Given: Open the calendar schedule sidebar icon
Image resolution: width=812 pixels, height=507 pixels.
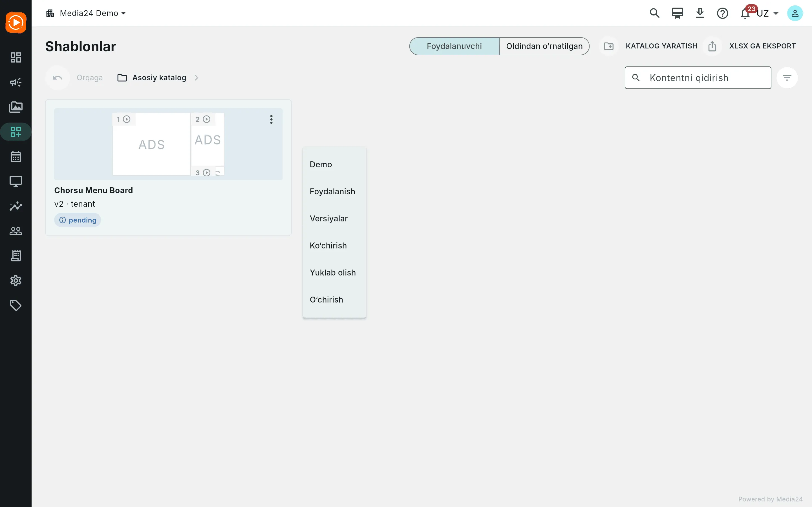Looking at the screenshot, I should [x=16, y=157].
